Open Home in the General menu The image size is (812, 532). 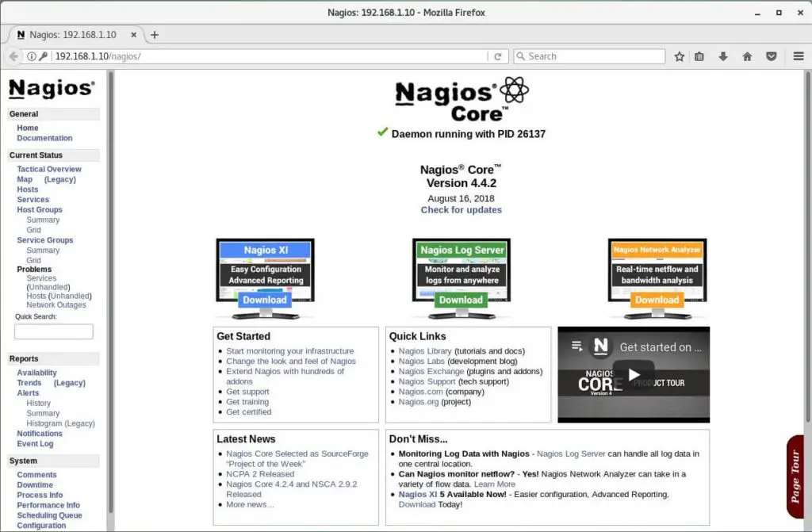tap(28, 128)
